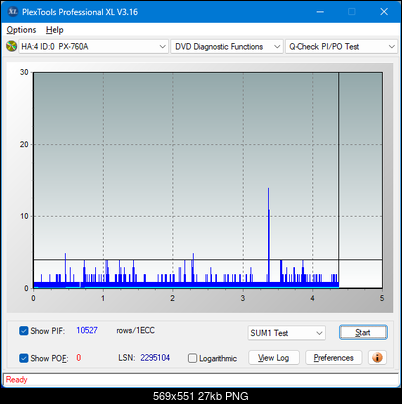Expand the DVD Diagnostic Functions dropdown

pyautogui.click(x=227, y=47)
